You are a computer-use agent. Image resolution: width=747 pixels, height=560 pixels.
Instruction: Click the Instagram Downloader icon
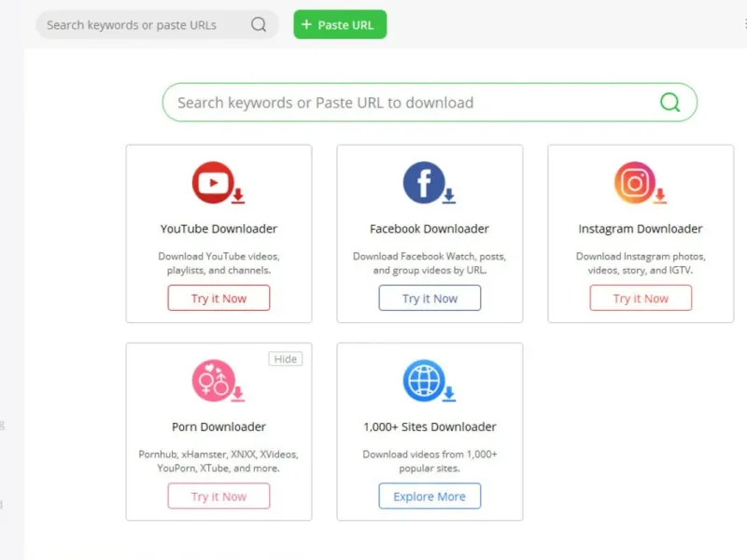tap(641, 183)
